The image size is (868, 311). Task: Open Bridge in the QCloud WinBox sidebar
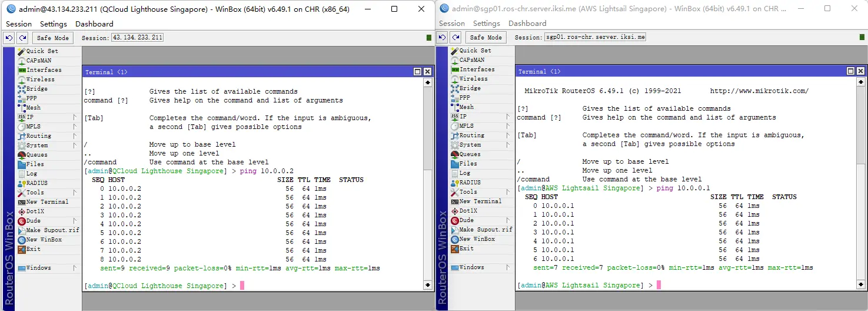tap(36, 89)
